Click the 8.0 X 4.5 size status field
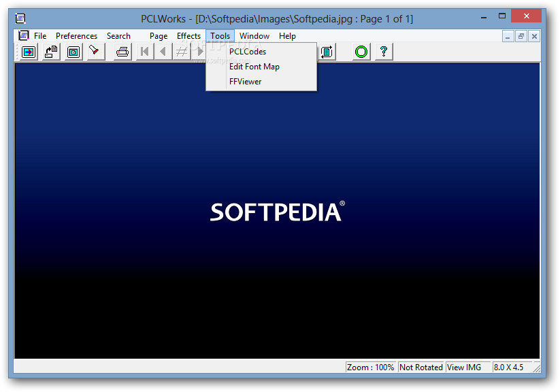560x392 pixels. tap(512, 367)
